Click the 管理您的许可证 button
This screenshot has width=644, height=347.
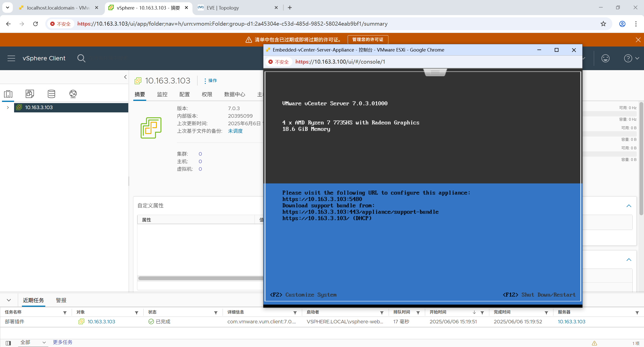click(x=368, y=39)
